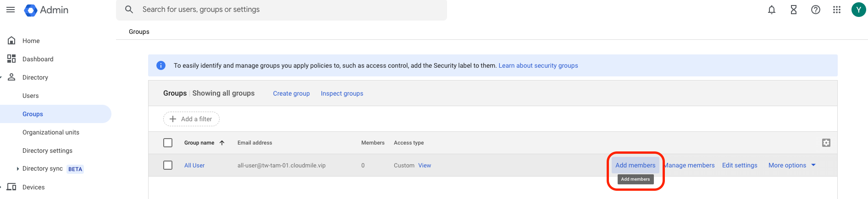868x199 pixels.
Task: Open the More options dropdown
Action: (792, 165)
